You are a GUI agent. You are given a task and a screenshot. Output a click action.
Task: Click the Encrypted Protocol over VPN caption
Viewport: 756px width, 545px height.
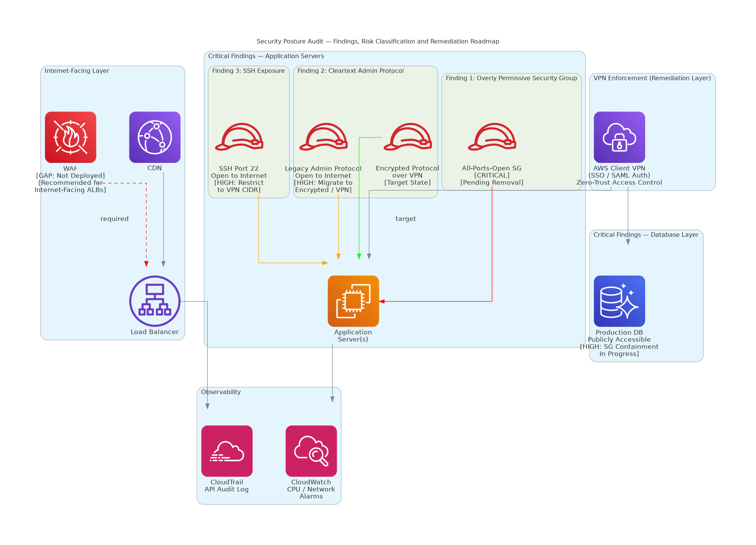click(408, 175)
